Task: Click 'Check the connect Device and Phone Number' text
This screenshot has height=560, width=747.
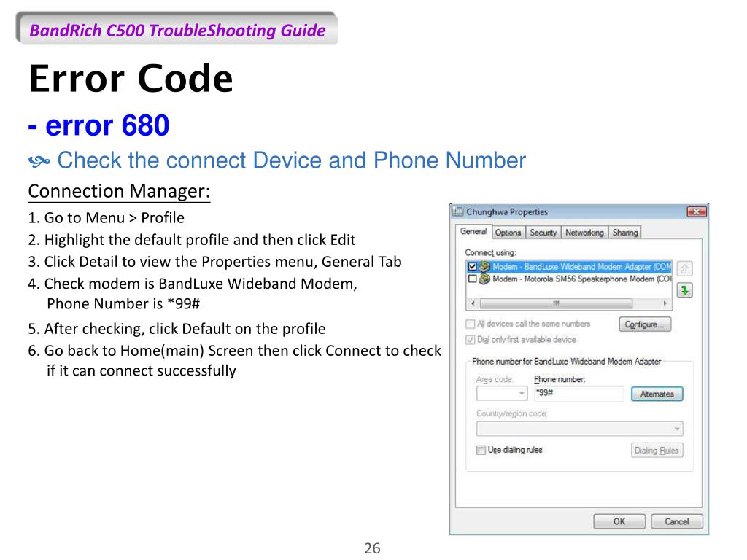Action: coord(292,160)
